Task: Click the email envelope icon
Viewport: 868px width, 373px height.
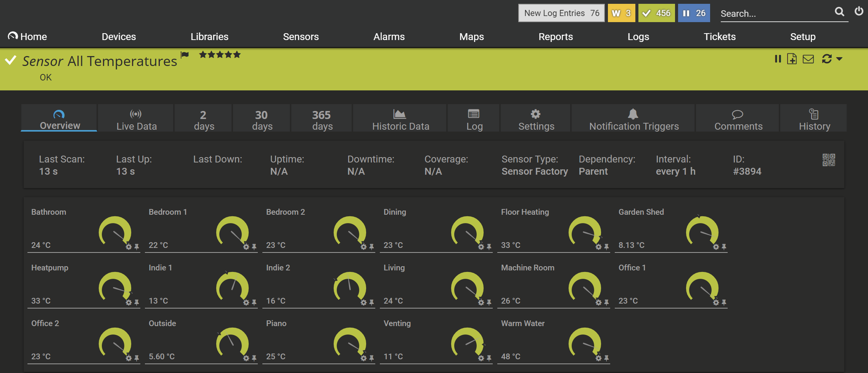Action: pyautogui.click(x=808, y=59)
